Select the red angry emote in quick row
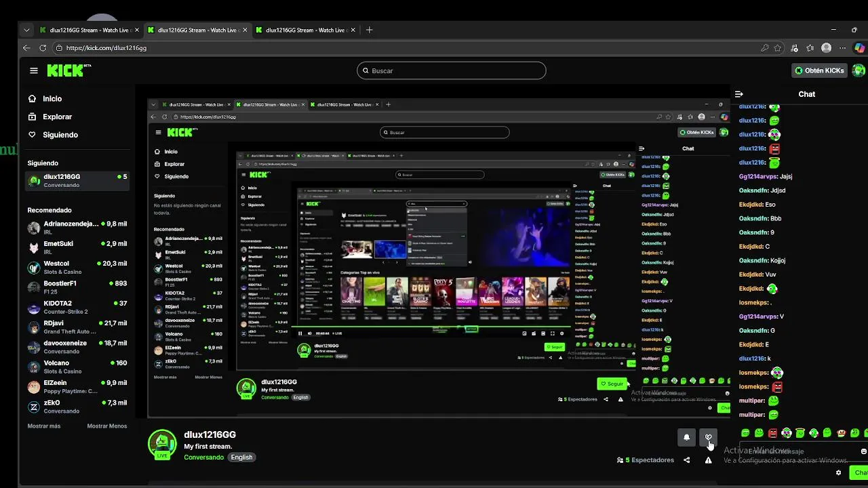 pyautogui.click(x=772, y=433)
